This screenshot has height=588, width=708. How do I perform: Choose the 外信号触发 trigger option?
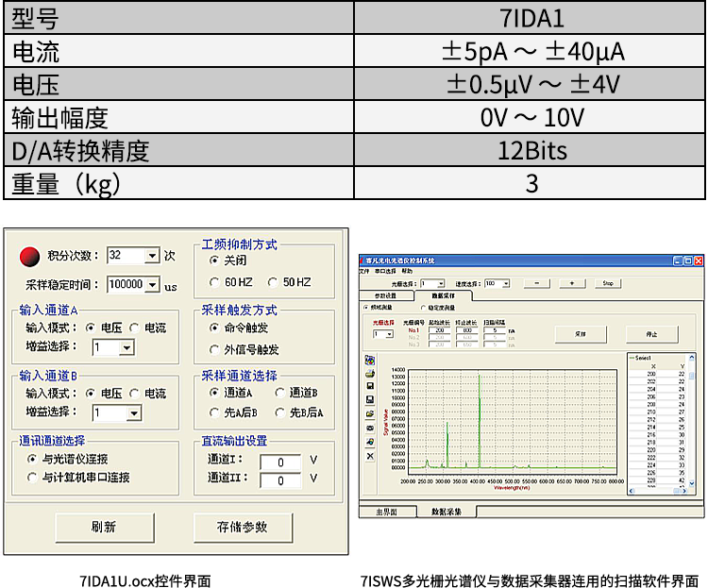point(214,349)
